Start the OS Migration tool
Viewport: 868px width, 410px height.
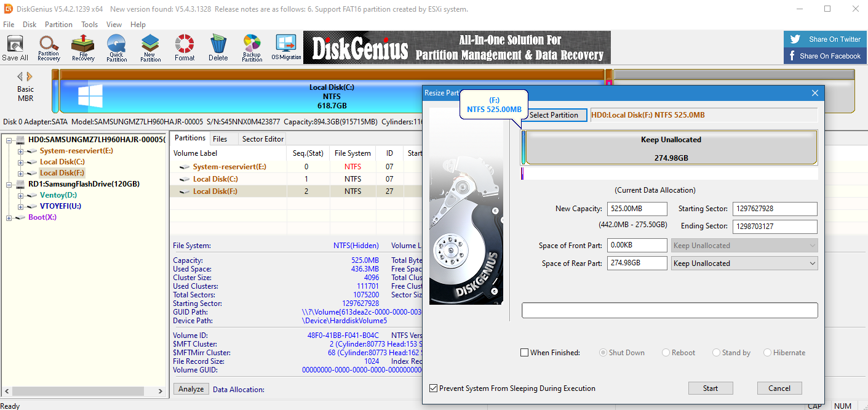coord(287,48)
